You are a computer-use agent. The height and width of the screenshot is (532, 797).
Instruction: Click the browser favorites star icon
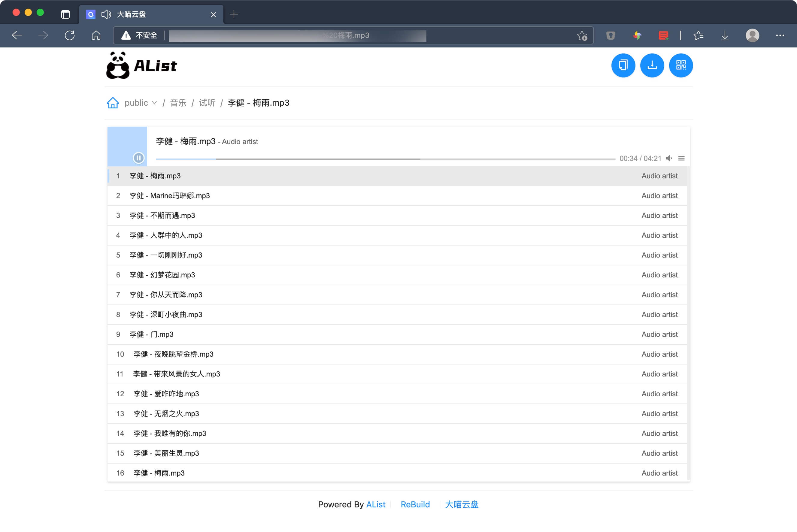click(x=698, y=35)
